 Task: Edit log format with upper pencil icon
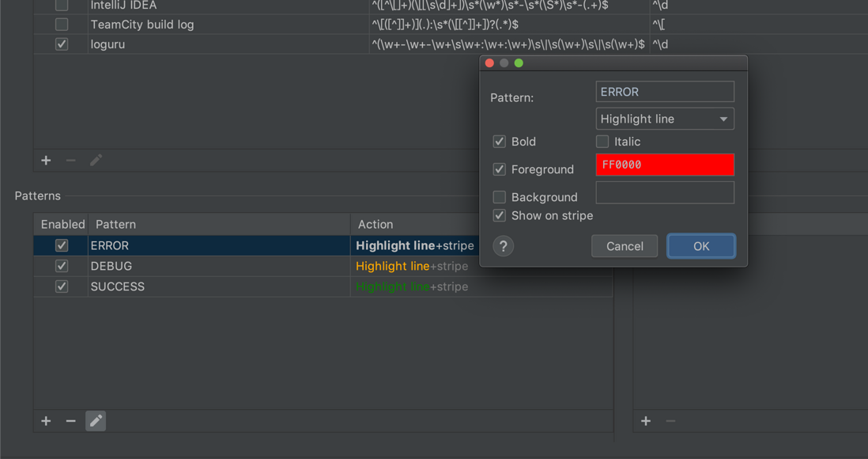96,160
